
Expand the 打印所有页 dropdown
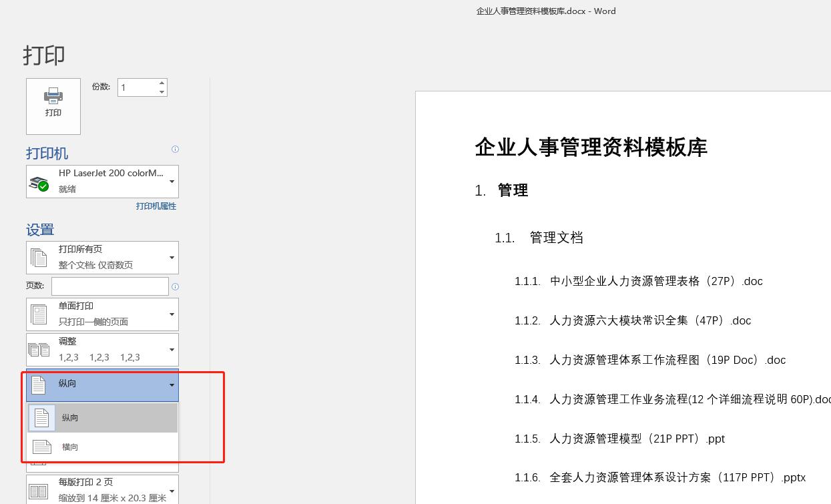coord(172,257)
